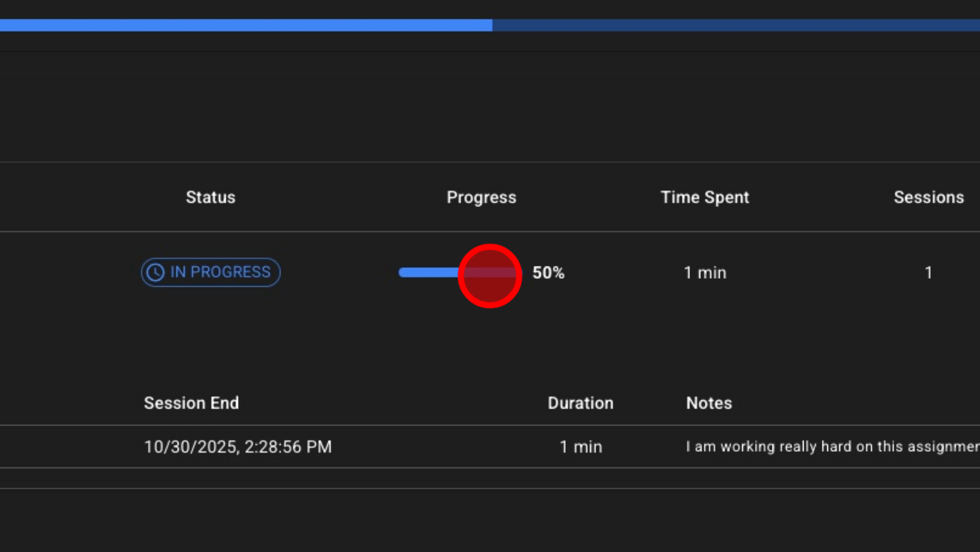The height and width of the screenshot is (552, 980).
Task: Click the Session End column header
Action: [x=191, y=403]
